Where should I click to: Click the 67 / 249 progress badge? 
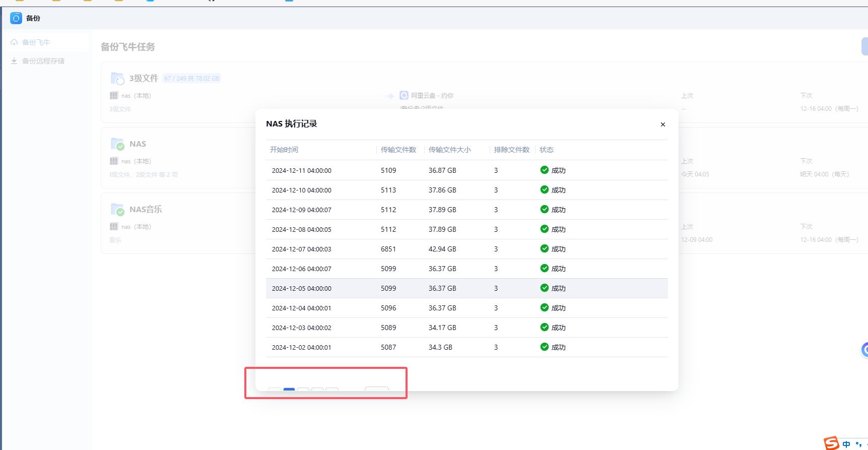pyautogui.click(x=192, y=79)
